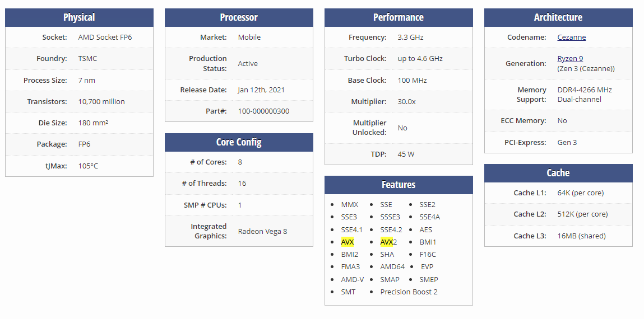644x319 pixels.
Task: Click the 10,700 million transistors value
Action: pos(101,102)
